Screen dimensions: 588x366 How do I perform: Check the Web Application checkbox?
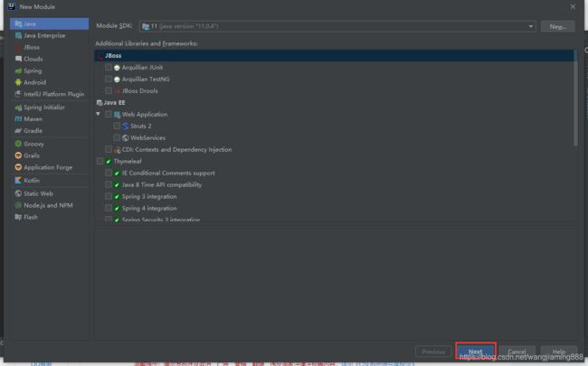point(109,114)
